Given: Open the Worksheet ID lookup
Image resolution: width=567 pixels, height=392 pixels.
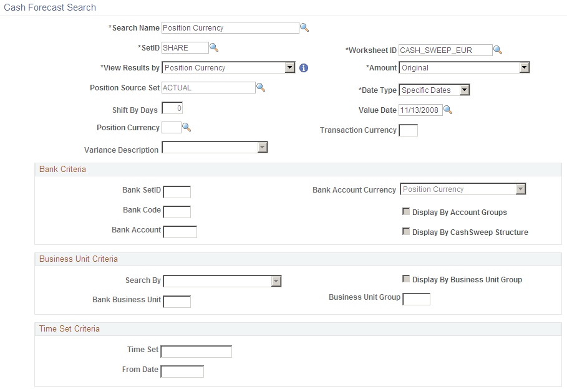Looking at the screenshot, I should (498, 50).
